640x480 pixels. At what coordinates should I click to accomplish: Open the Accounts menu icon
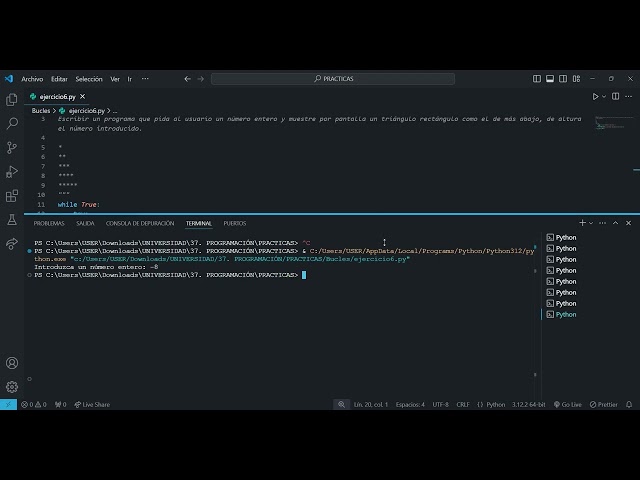click(x=12, y=363)
